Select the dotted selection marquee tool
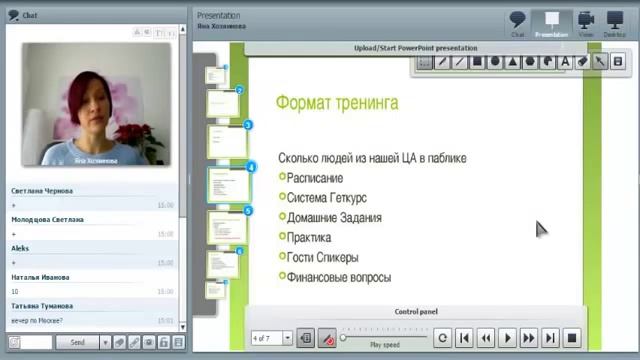640x360 pixels. pos(424,62)
